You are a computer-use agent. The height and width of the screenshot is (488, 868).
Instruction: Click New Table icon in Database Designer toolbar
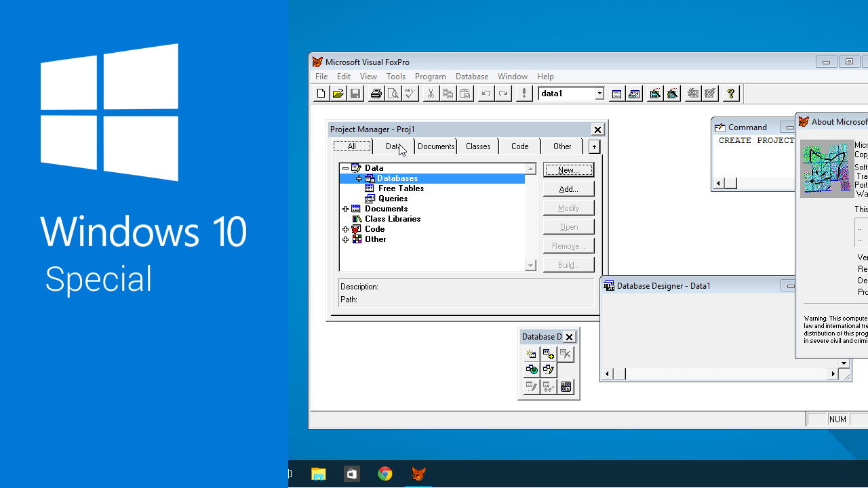(x=531, y=354)
